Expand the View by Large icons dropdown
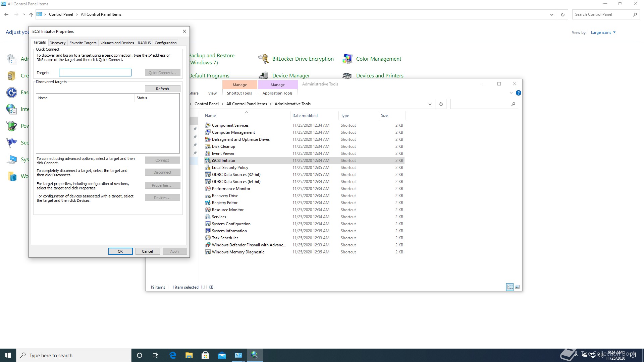 pyautogui.click(x=603, y=33)
